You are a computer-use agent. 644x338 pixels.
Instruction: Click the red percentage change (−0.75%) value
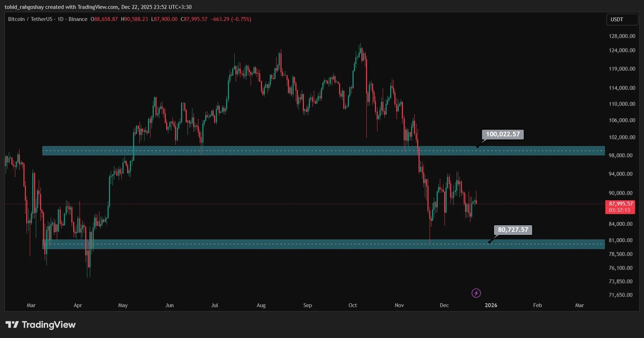(241, 19)
